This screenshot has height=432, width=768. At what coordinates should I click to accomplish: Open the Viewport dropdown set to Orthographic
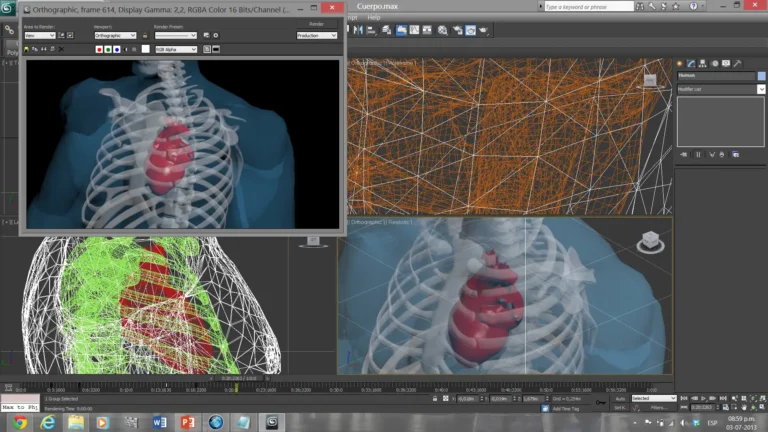click(x=114, y=35)
